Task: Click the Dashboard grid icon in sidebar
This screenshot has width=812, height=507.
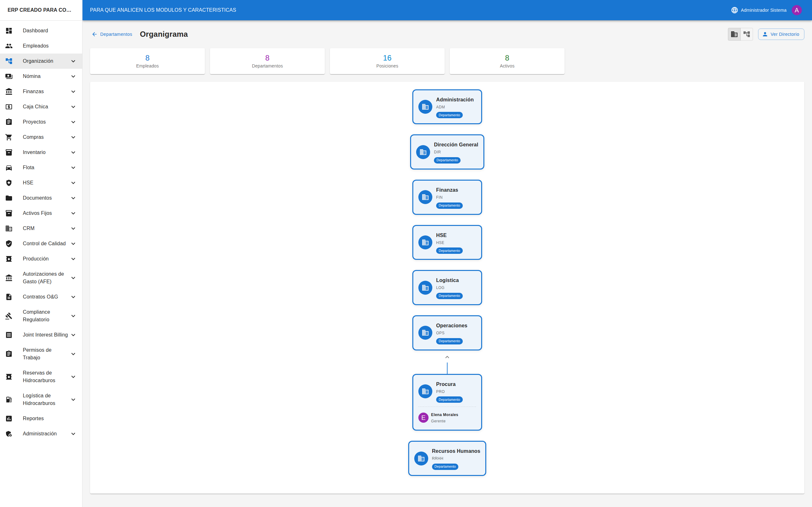Action: coord(9,30)
